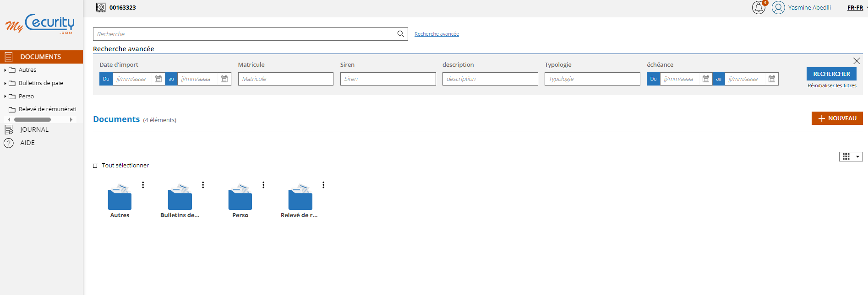This screenshot has height=295, width=868.
Task: Open three-dot menu for Autres folder
Action: 143,185
